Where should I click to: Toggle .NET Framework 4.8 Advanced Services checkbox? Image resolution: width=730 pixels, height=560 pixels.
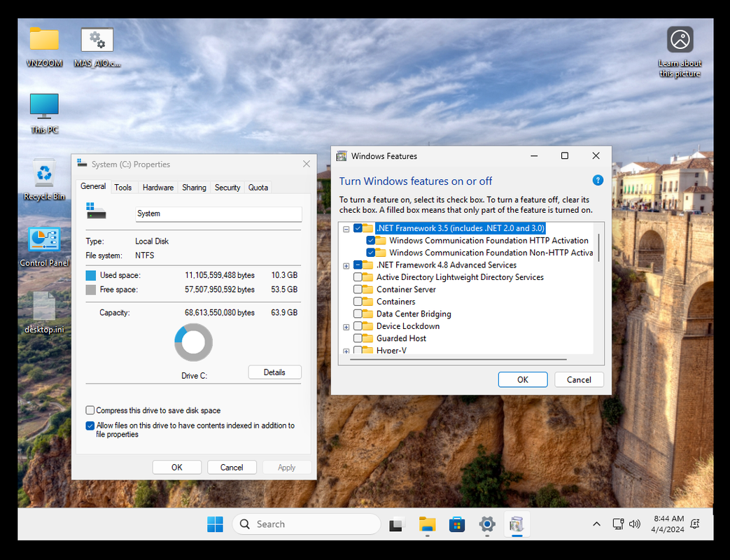point(358,265)
